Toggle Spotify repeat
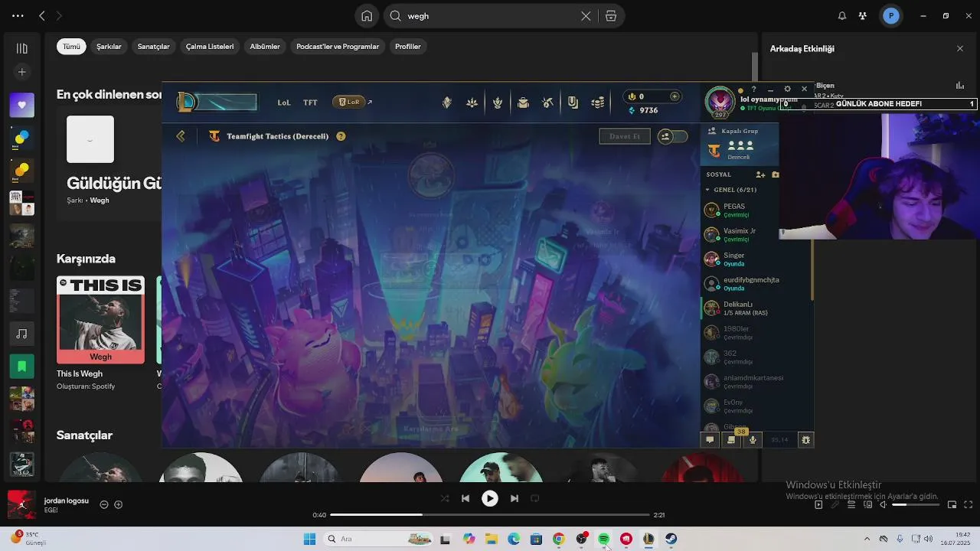This screenshot has width=980, height=551. pyautogui.click(x=535, y=498)
